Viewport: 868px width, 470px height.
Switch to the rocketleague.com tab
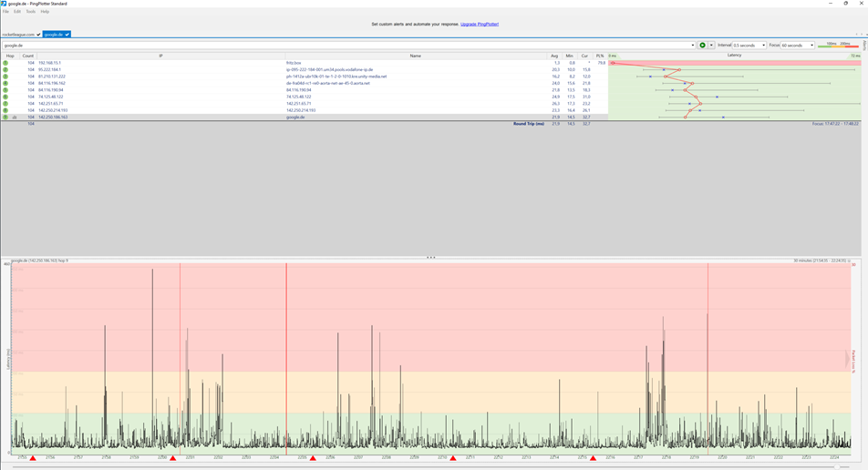coord(21,35)
